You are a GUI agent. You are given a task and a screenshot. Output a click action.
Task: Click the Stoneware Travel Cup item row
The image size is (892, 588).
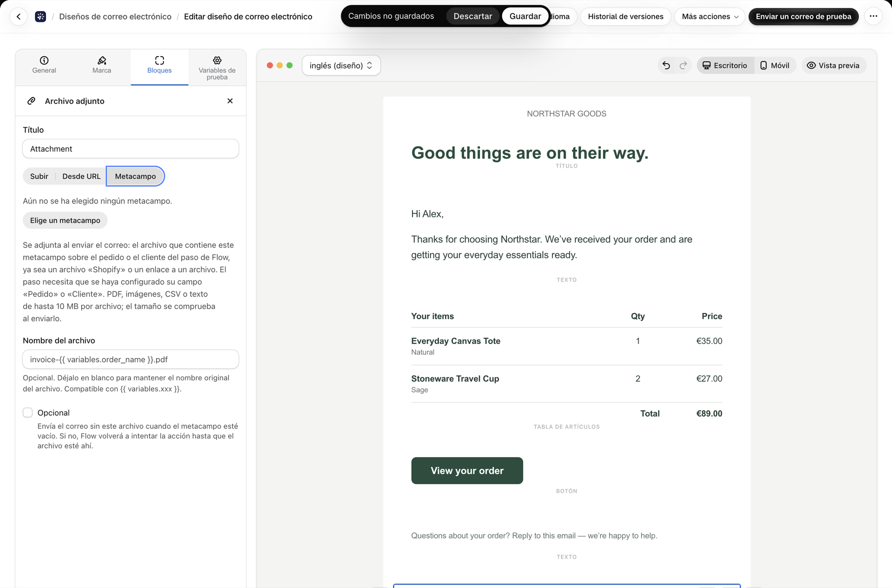(x=566, y=384)
